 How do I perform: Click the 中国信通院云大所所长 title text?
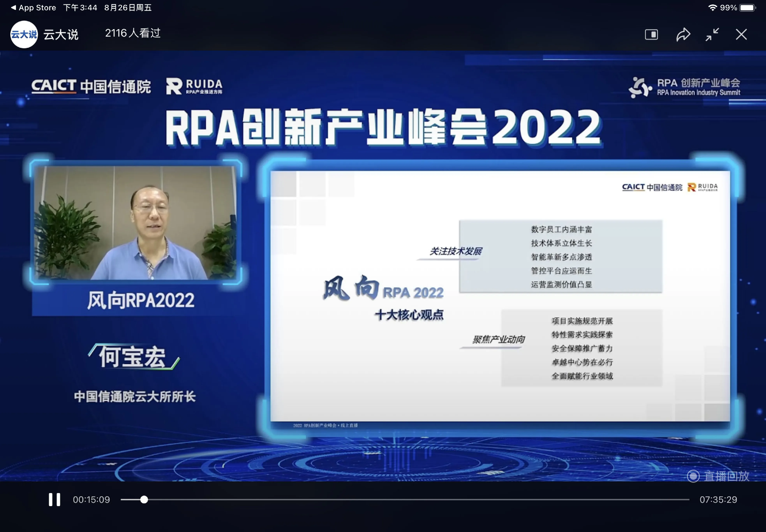[135, 396]
